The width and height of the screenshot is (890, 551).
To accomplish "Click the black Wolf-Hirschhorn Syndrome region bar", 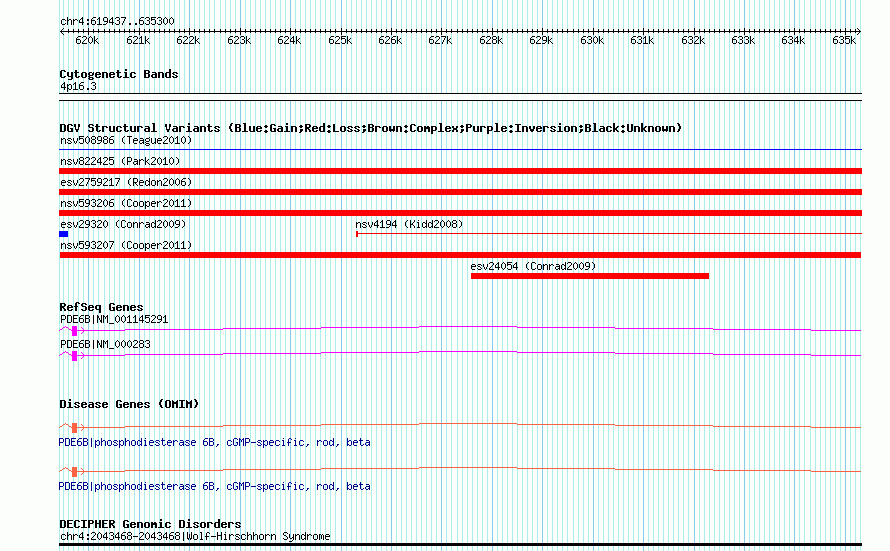I will coord(460,545).
